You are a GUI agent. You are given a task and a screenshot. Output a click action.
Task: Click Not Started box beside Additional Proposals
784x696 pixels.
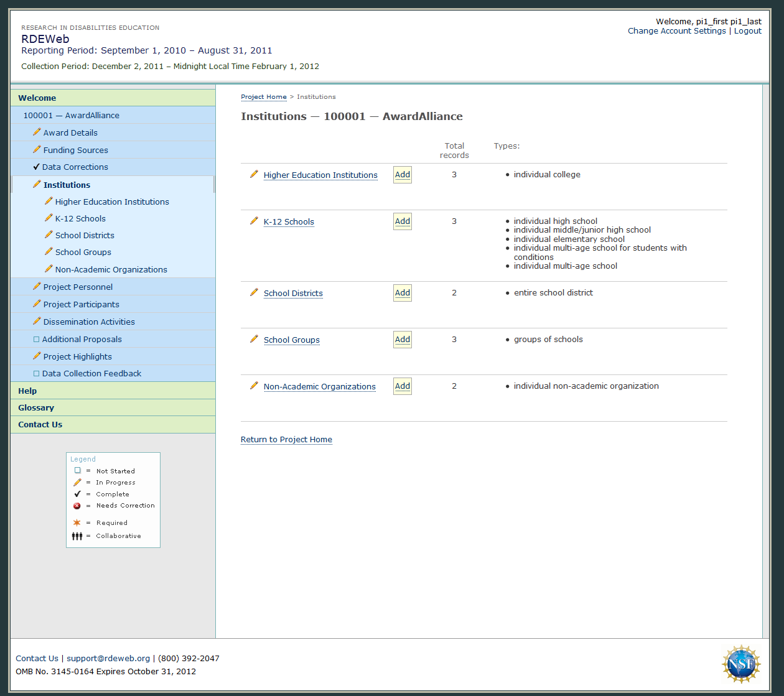pyautogui.click(x=36, y=340)
